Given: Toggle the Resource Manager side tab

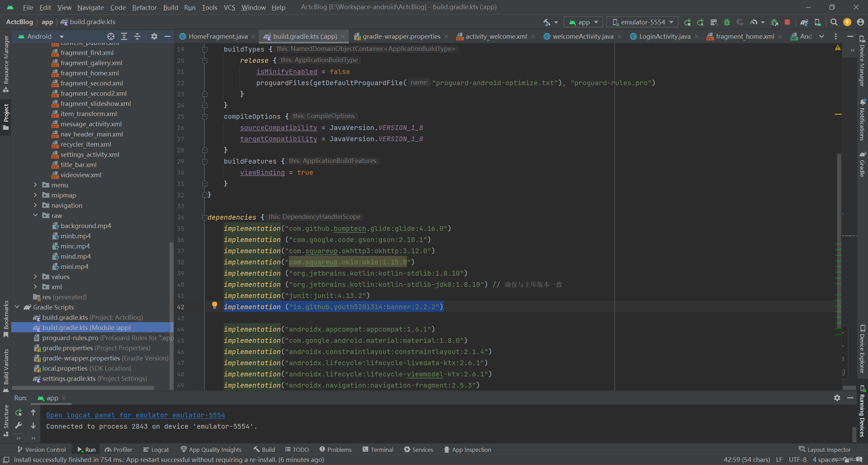Looking at the screenshot, I should [6, 64].
